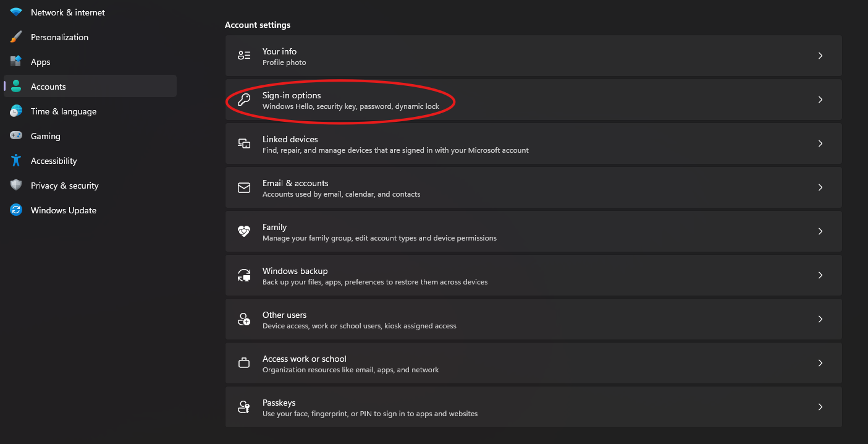Click the key icon beside Sign-in options

coord(244,100)
